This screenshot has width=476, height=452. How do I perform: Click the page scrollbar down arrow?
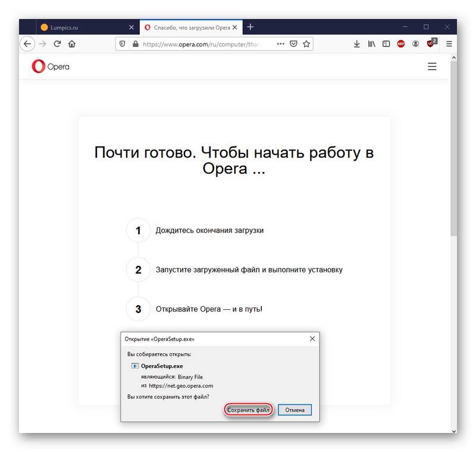pyautogui.click(x=453, y=431)
